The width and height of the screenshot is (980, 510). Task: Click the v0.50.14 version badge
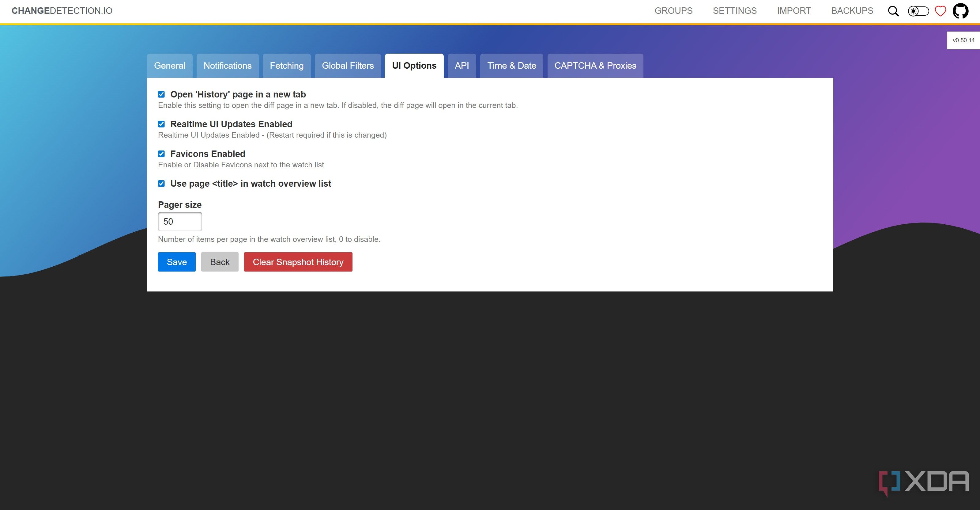[963, 40]
